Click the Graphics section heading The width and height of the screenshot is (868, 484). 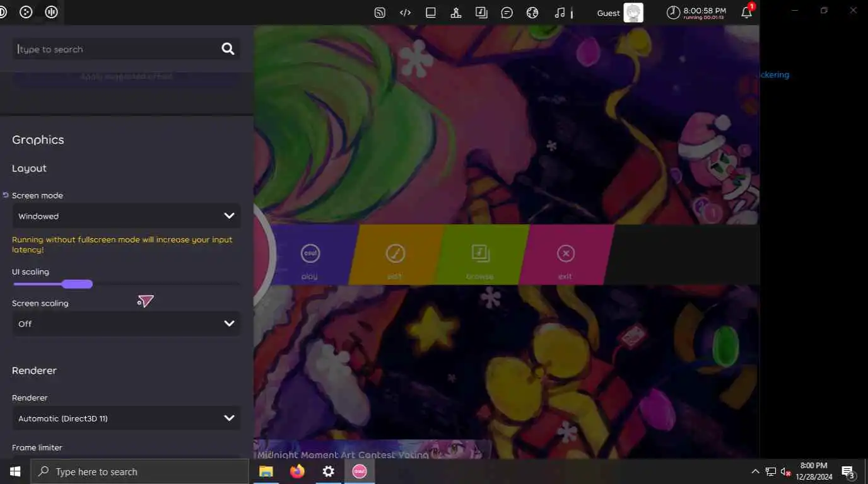[x=38, y=140]
